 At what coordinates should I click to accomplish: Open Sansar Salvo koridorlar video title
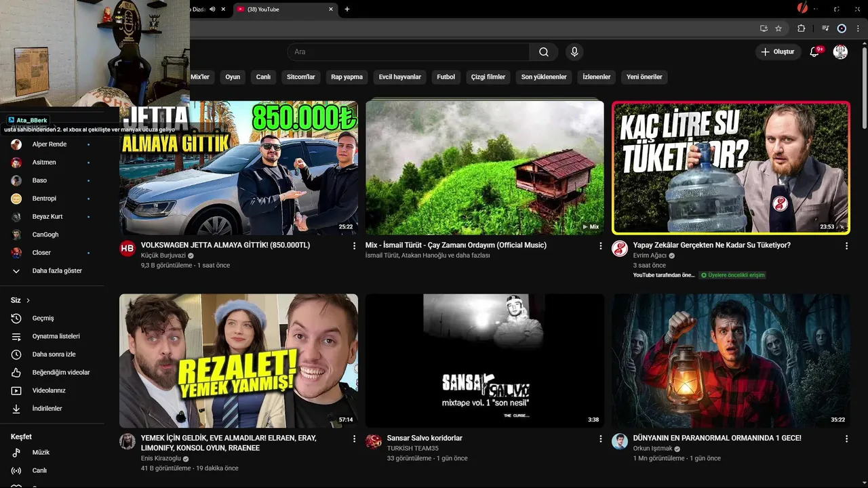425,439
